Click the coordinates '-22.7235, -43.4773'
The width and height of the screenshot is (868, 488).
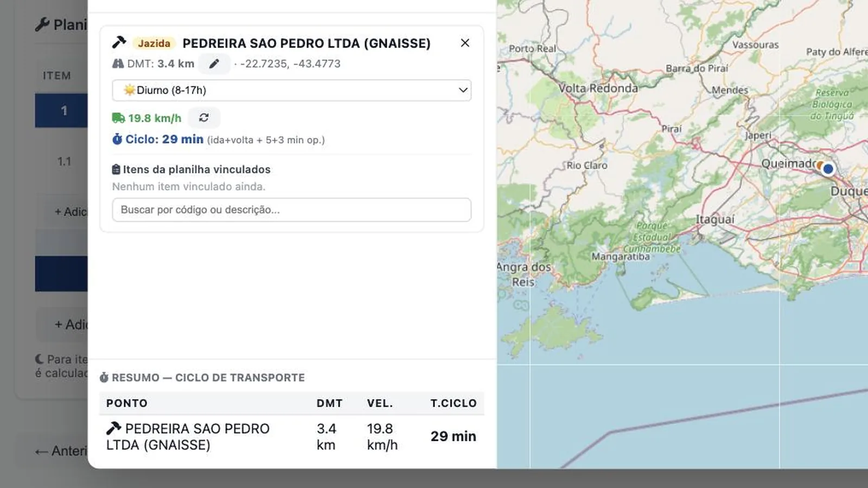coord(290,63)
